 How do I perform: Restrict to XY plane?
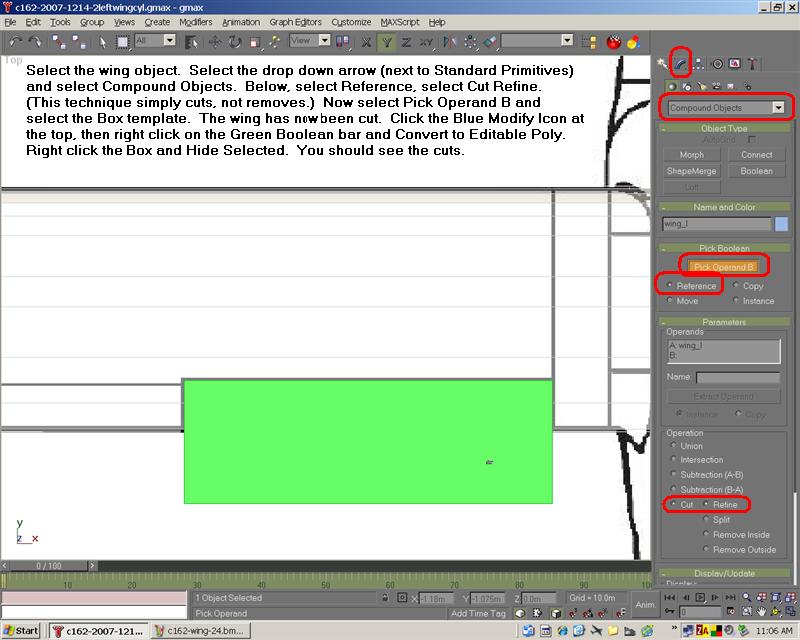pos(427,42)
